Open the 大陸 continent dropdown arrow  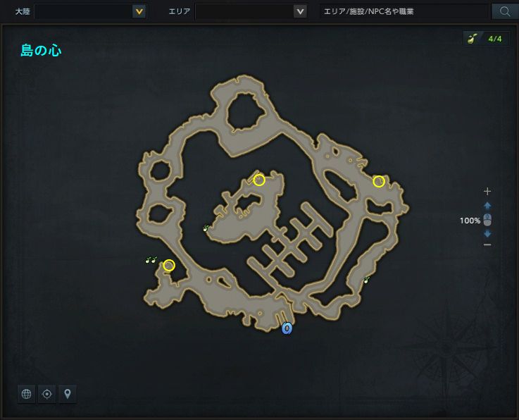pyautogui.click(x=139, y=12)
